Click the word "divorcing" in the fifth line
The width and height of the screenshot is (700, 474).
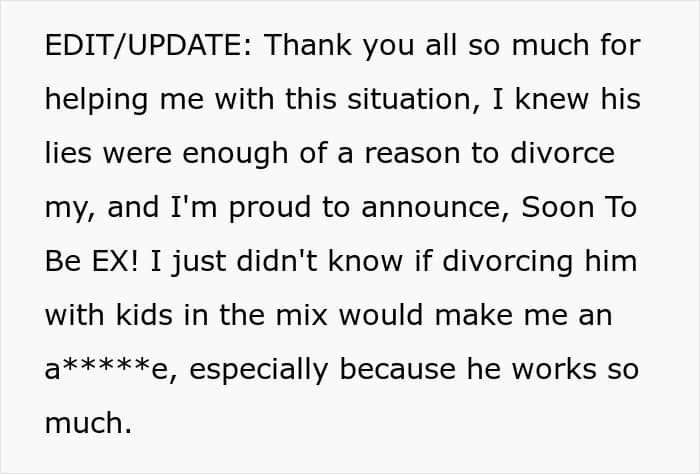508,262
